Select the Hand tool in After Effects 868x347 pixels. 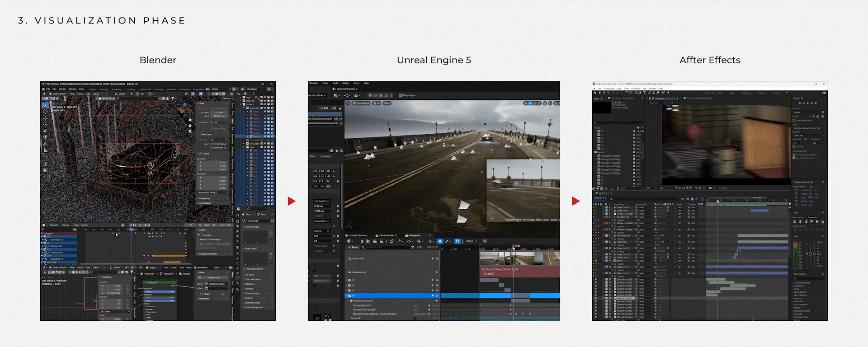pyautogui.click(x=604, y=93)
